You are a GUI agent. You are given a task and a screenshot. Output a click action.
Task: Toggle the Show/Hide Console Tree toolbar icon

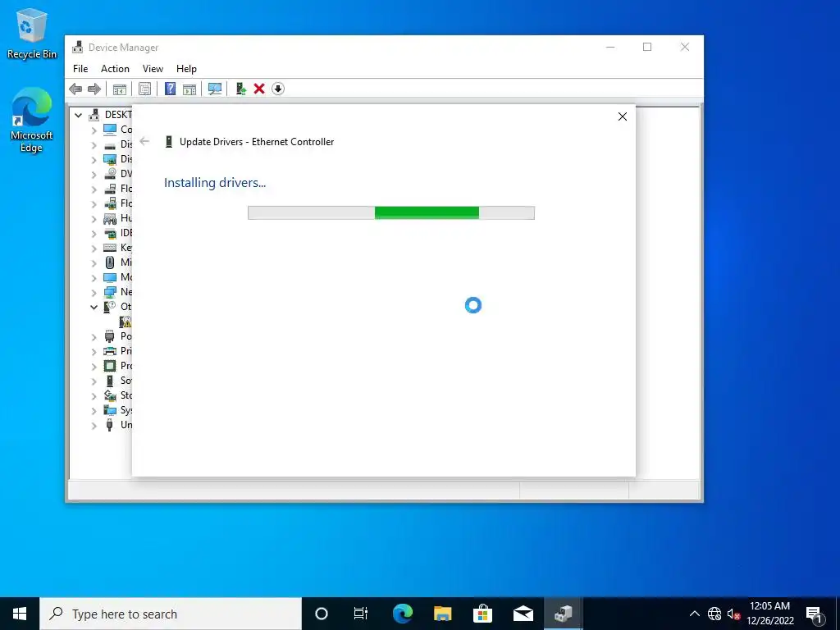click(119, 89)
